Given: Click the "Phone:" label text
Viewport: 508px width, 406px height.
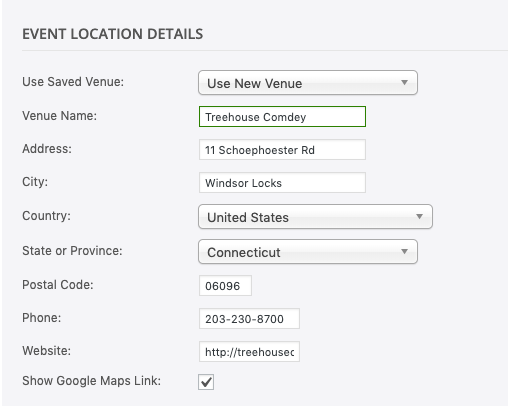Looking at the screenshot, I should [42, 318].
